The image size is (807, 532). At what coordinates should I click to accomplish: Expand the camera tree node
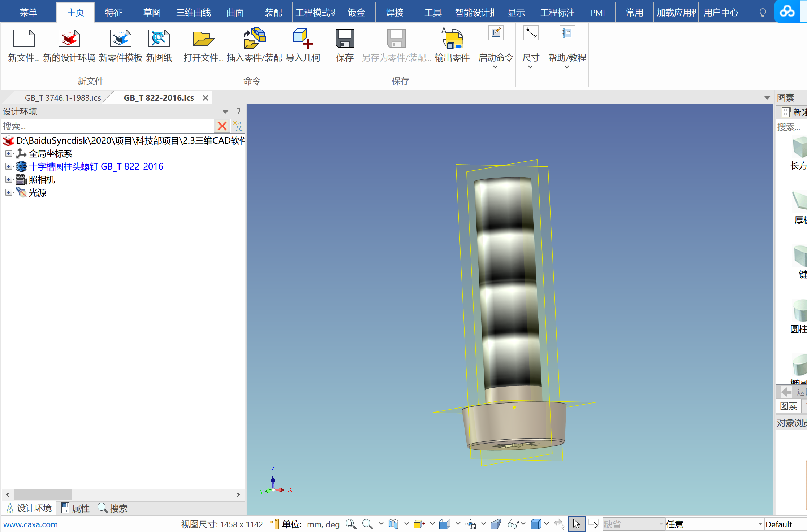click(8, 180)
